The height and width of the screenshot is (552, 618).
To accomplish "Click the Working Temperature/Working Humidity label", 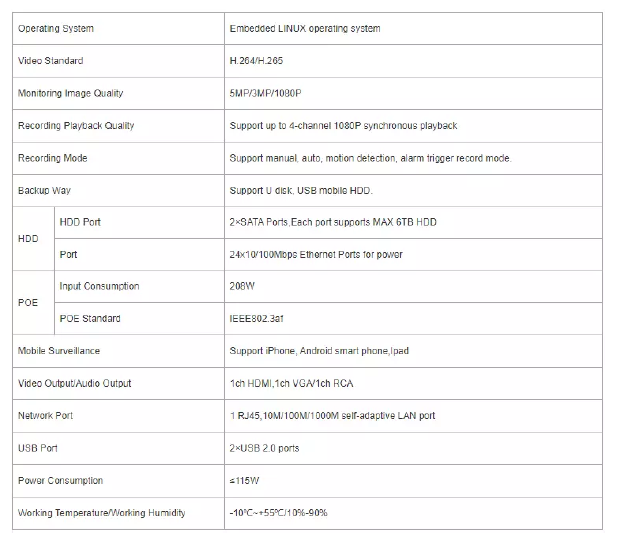I will tap(102, 513).
